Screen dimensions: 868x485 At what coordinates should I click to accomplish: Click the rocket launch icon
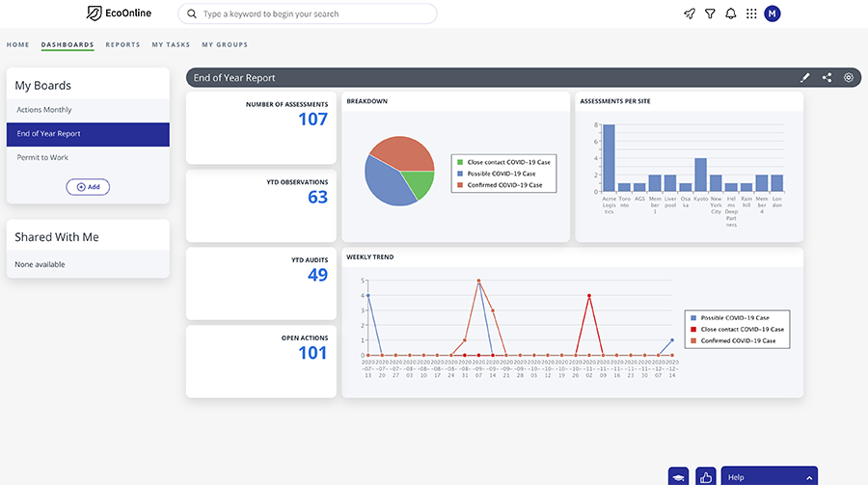tap(690, 13)
